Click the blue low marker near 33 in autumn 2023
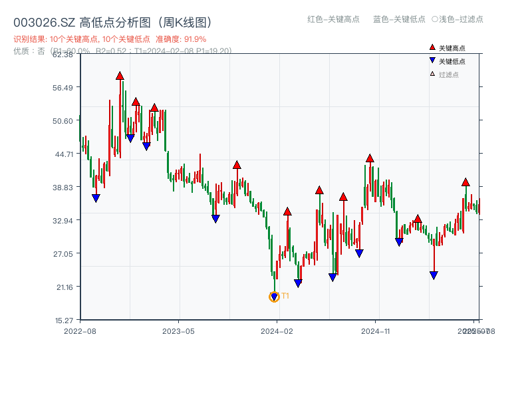Viewport: 532px width, 399px height. tap(215, 219)
